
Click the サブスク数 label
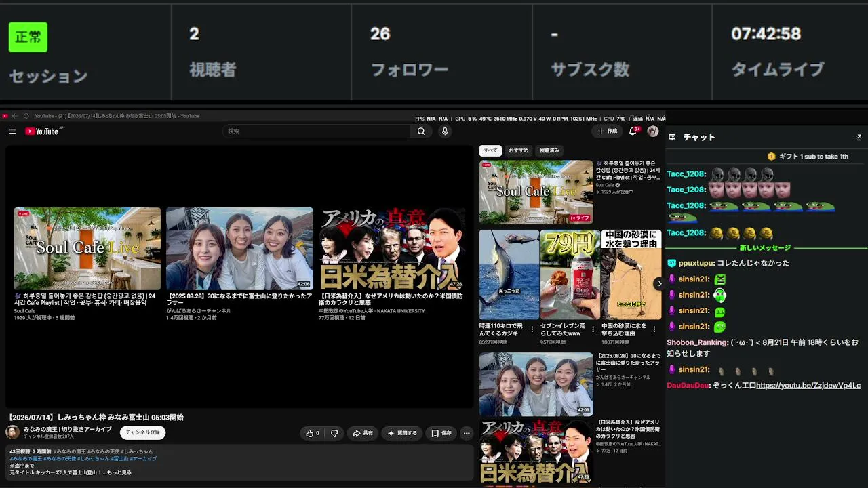(590, 69)
